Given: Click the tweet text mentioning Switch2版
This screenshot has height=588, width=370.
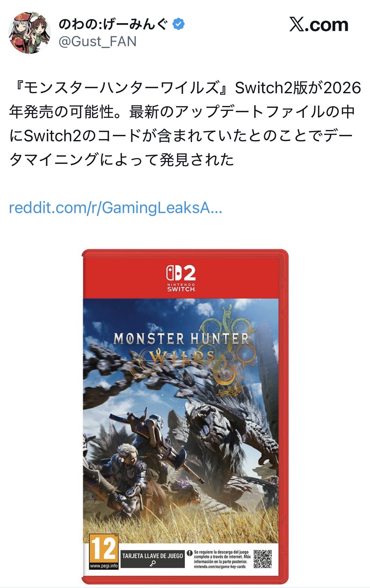Looking at the screenshot, I should point(185,123).
